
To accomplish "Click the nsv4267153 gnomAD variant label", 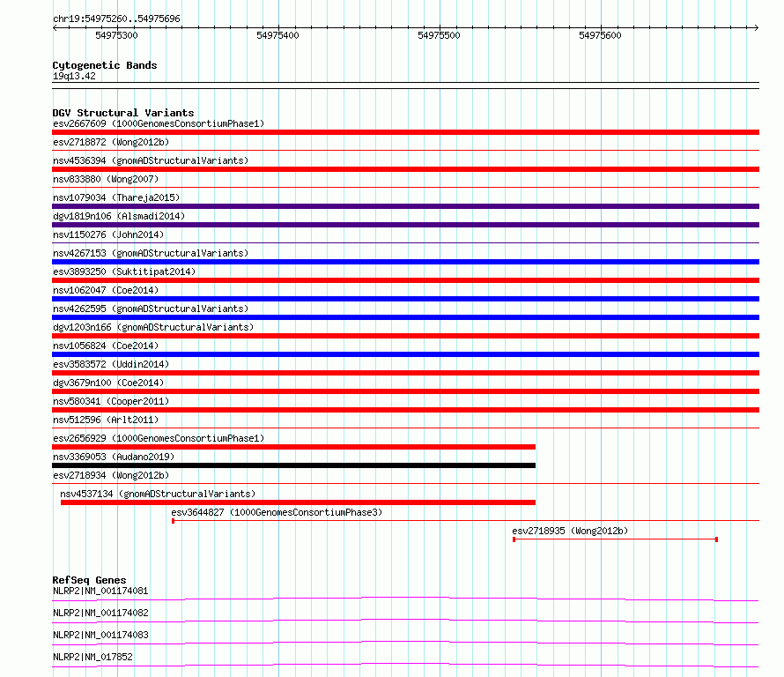I will pyautogui.click(x=151, y=253).
